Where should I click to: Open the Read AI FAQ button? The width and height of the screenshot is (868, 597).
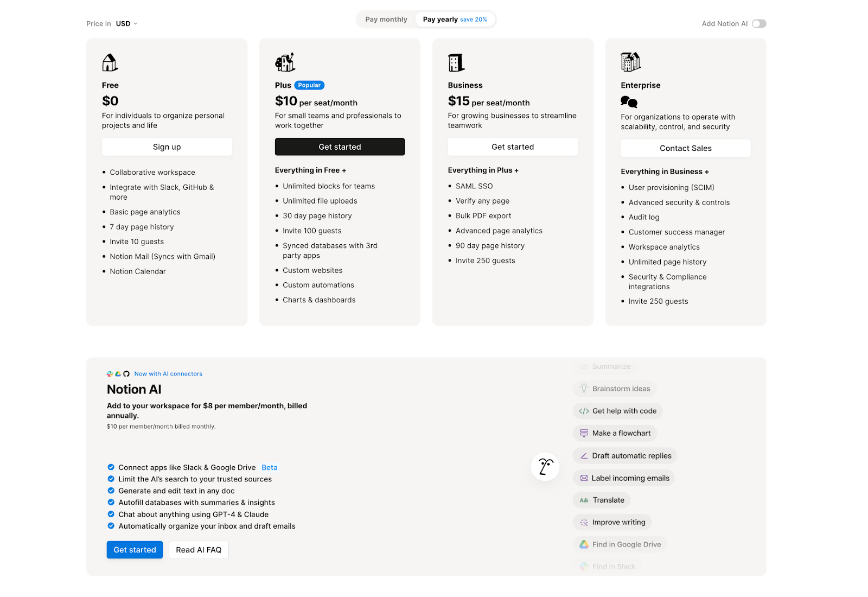click(199, 550)
